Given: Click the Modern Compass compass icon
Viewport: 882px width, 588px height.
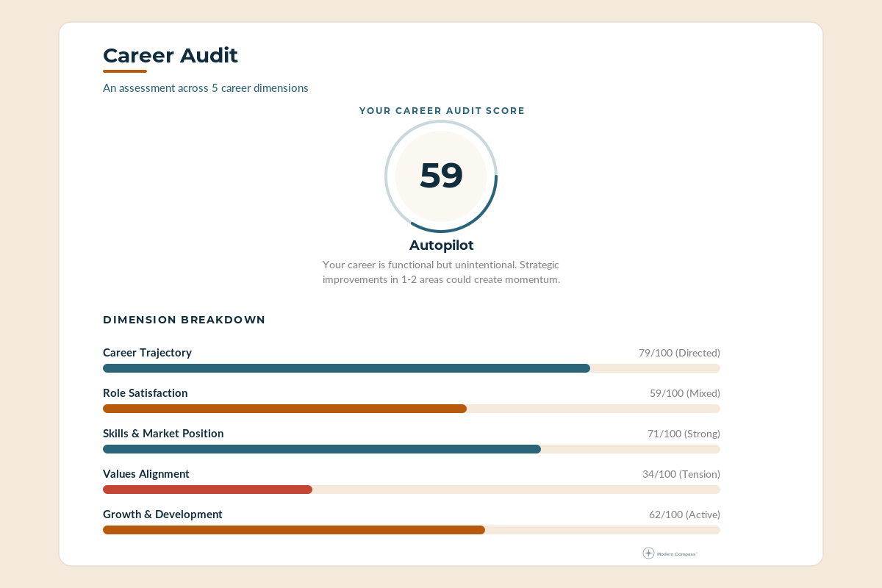Looking at the screenshot, I should (648, 553).
